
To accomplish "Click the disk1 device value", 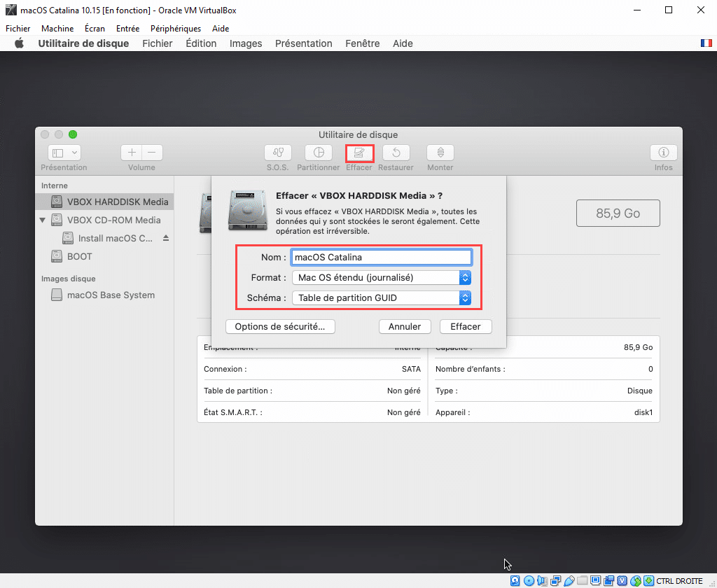I will [643, 412].
